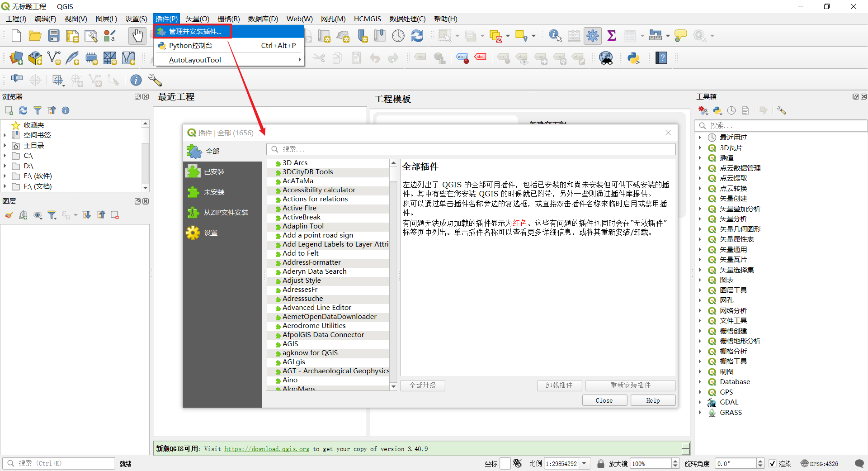
Task: Expand 矢量创建 group in toolbox
Action: [x=700, y=199]
